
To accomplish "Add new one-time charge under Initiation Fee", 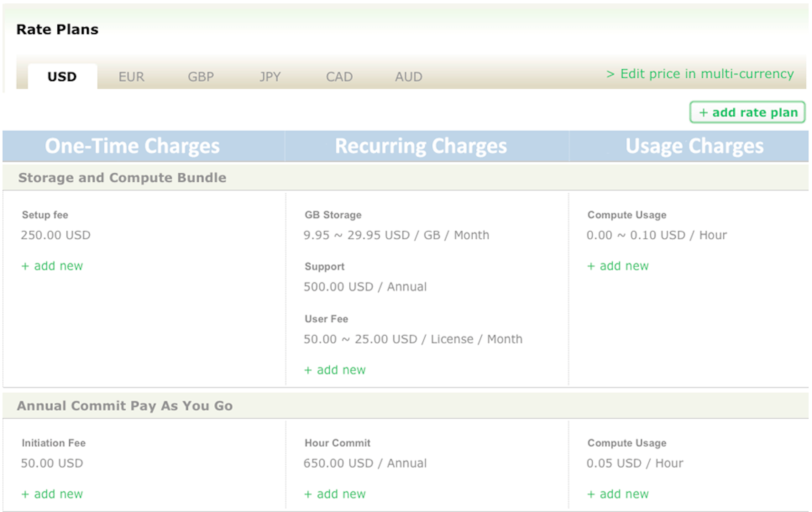I will (x=52, y=494).
